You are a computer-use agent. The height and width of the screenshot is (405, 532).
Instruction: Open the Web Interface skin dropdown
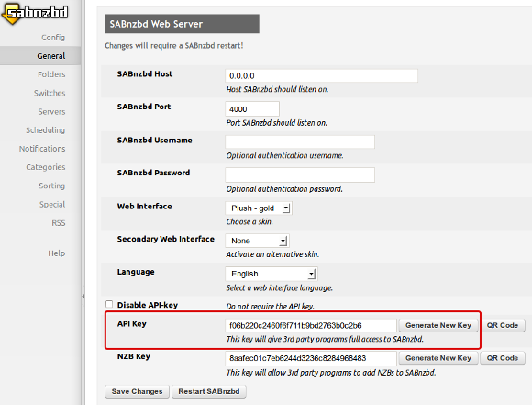259,208
